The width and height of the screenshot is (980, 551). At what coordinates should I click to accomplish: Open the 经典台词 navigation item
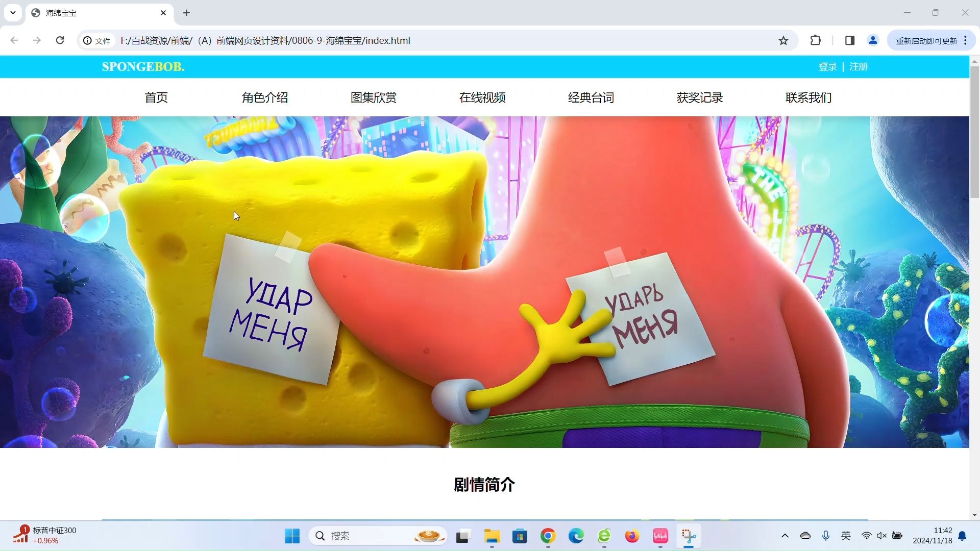(591, 97)
